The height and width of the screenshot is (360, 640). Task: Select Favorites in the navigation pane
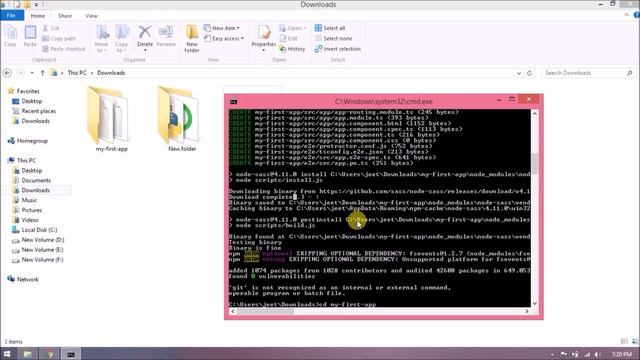coord(28,91)
